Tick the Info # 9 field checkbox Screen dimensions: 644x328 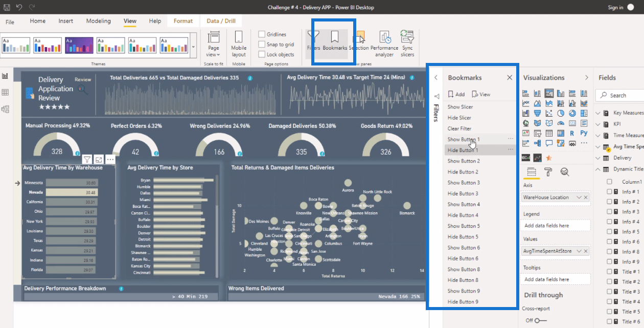tap(609, 261)
